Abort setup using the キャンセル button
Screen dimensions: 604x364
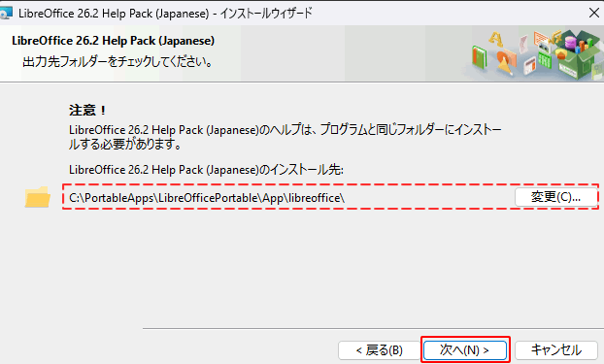(x=555, y=350)
